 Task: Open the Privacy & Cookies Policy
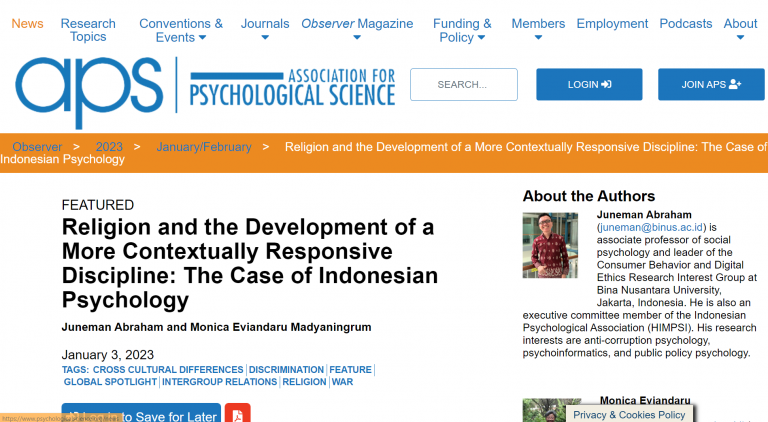coord(629,415)
